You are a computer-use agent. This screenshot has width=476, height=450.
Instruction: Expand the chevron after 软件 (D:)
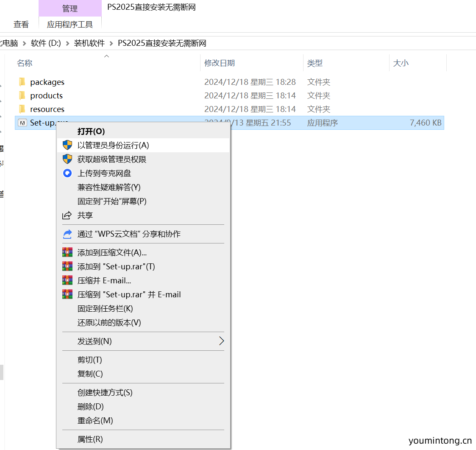pyautogui.click(x=67, y=43)
